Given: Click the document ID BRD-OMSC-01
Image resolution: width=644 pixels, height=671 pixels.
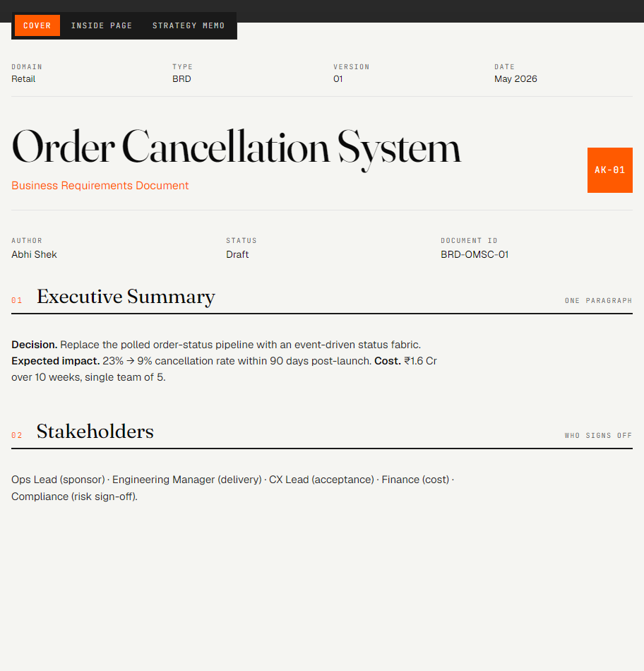Looking at the screenshot, I should point(475,254).
